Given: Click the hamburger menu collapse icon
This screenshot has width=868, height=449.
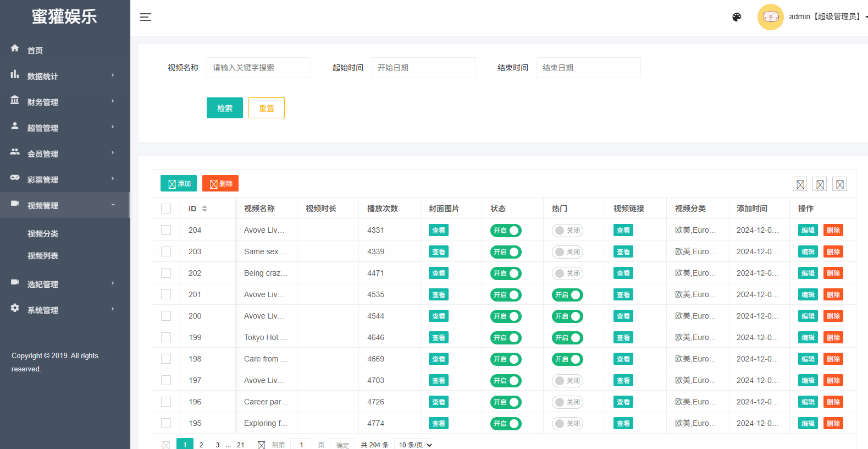Looking at the screenshot, I should click(145, 17).
